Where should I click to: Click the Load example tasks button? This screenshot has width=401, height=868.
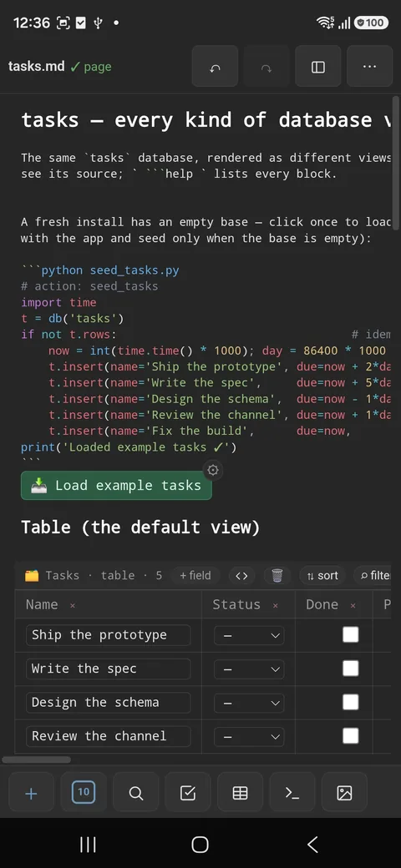point(116,486)
